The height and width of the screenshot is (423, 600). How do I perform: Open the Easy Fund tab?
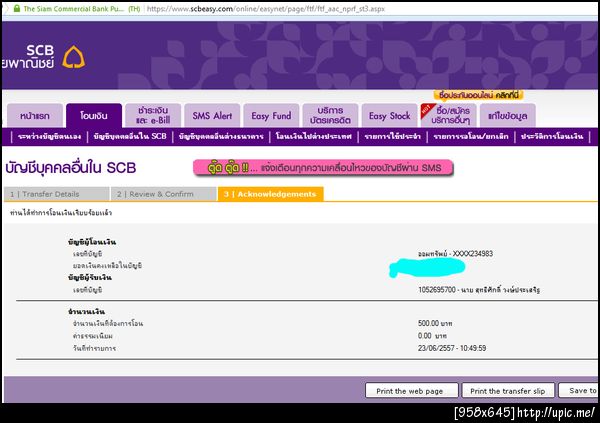(271, 116)
